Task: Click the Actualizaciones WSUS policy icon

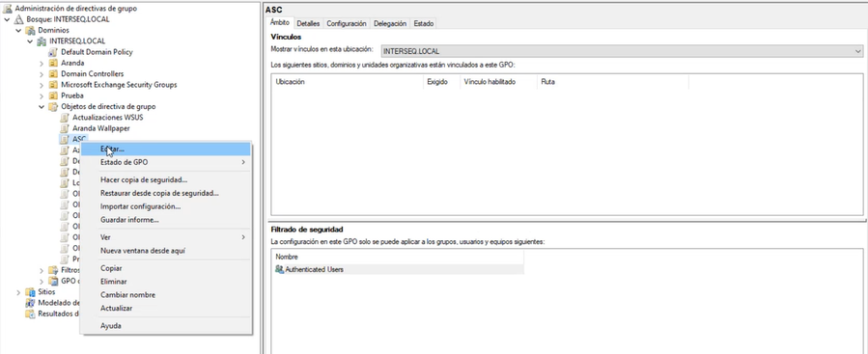Action: point(65,118)
